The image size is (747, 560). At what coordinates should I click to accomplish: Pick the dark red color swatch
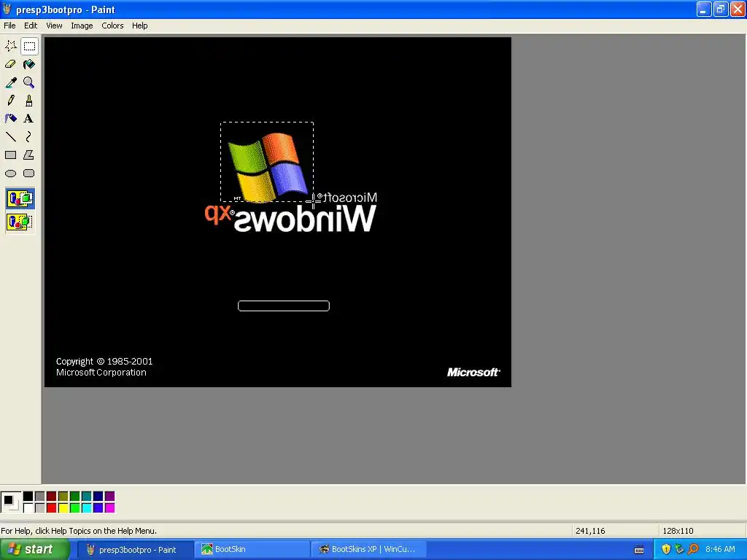pos(52,497)
